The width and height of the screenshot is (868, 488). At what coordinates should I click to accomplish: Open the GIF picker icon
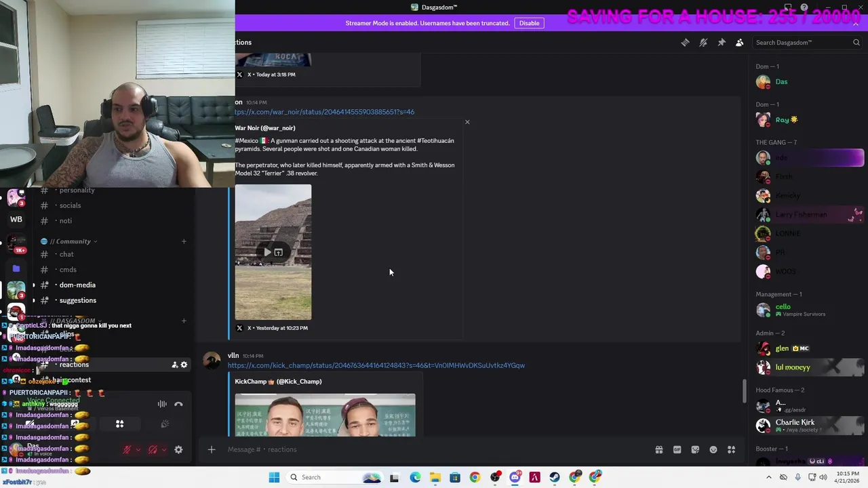coord(677,449)
